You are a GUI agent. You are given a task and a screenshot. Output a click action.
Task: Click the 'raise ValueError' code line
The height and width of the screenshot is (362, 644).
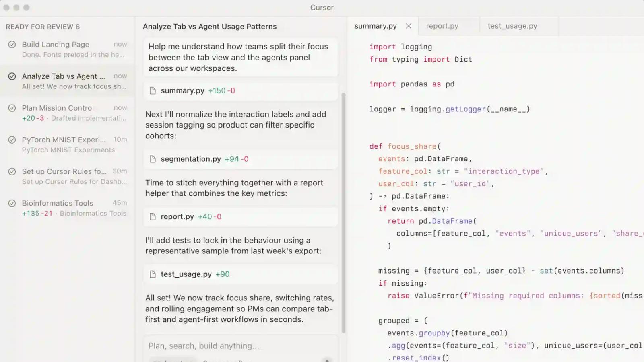click(x=515, y=296)
